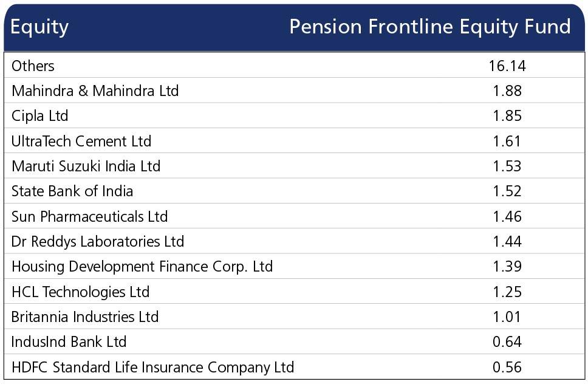Viewport: 588px width, 387px height.
Task: Select Dr Reddys Laboratories Ltd
Action: [x=98, y=242]
